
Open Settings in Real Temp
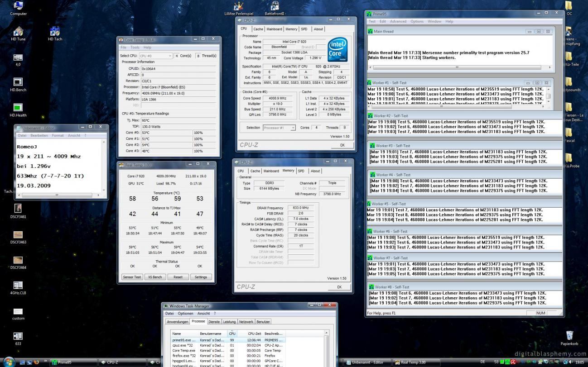pos(201,277)
